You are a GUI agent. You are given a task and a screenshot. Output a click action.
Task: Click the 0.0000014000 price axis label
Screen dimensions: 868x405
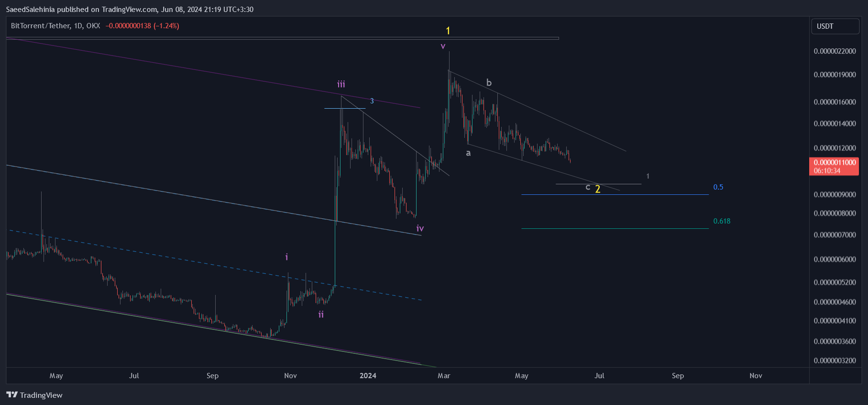tap(835, 124)
